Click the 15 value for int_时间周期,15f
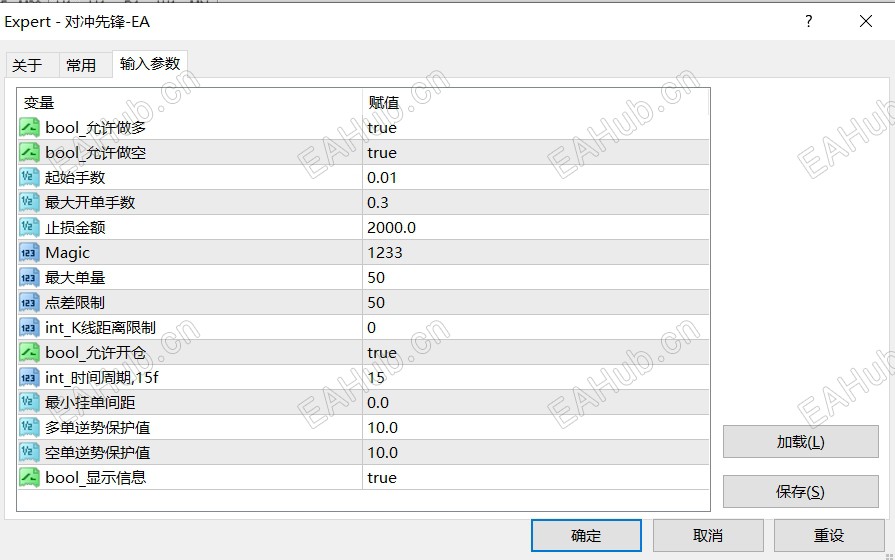Screen dimensions: 895x560 click(376, 377)
